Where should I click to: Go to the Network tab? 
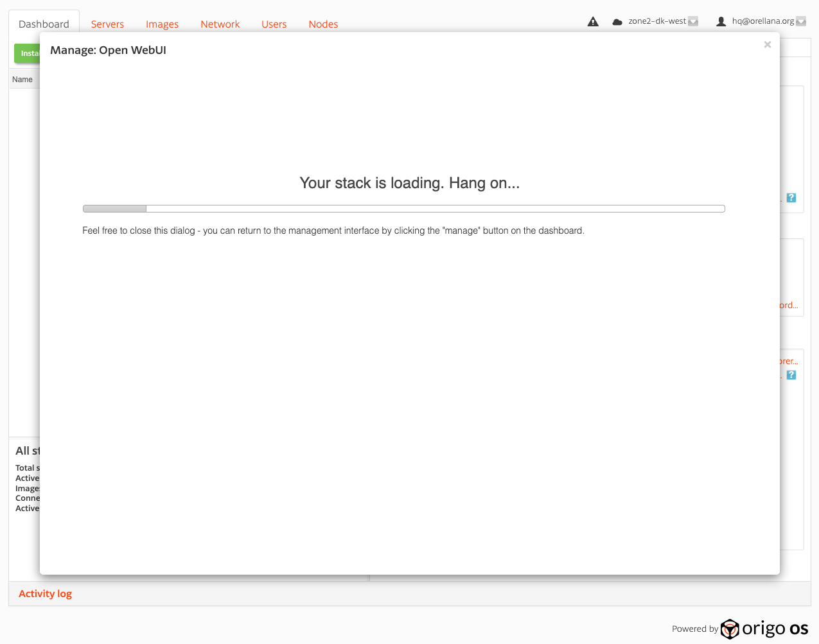[x=220, y=24]
